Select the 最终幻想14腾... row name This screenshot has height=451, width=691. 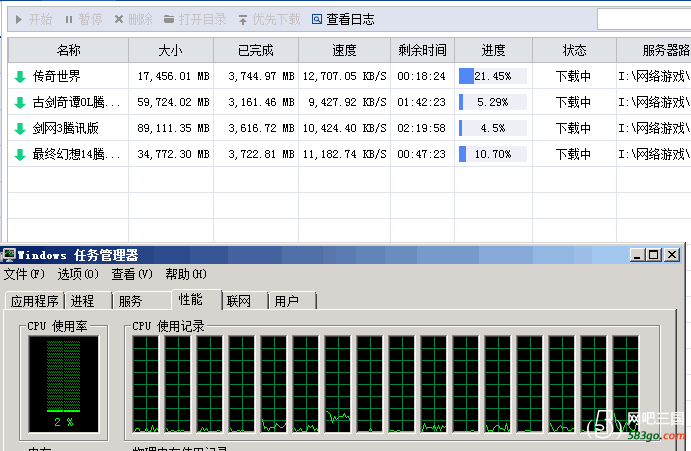76,154
